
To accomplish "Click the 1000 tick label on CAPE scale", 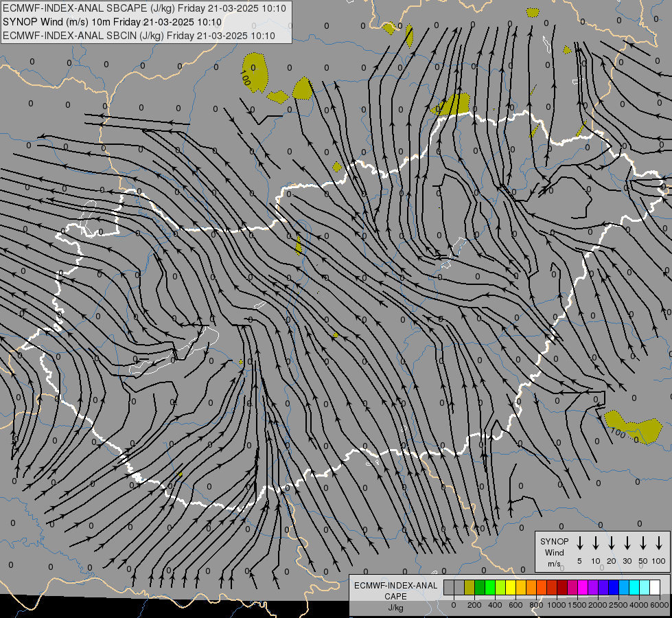I will point(556,605).
